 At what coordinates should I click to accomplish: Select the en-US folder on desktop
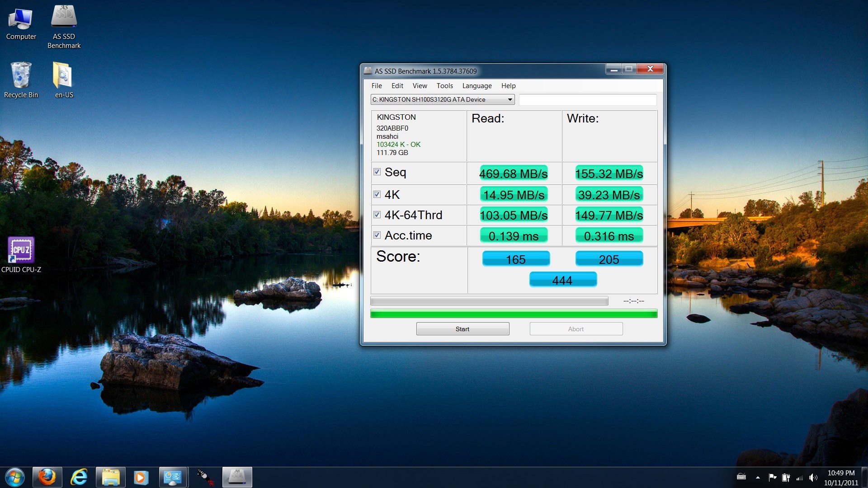pyautogui.click(x=64, y=80)
